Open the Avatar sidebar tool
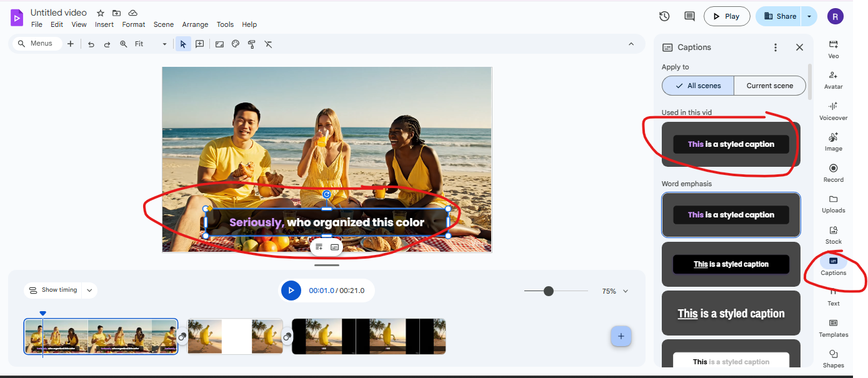The image size is (868, 378). click(x=833, y=79)
